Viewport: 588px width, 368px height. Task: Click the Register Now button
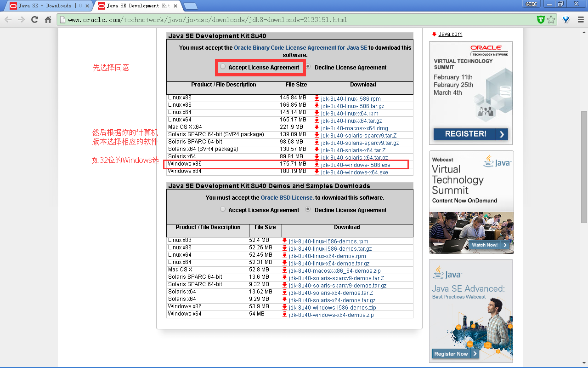point(455,354)
